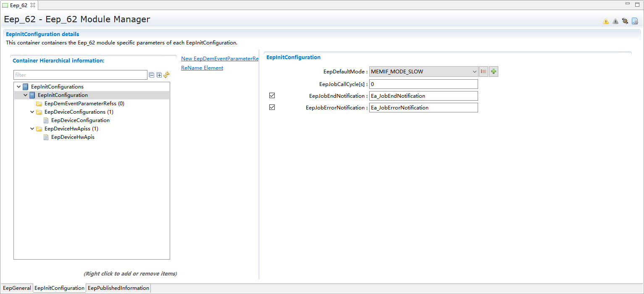Toggle the EepJobErrorNotification checkbox
The height and width of the screenshot is (294, 644).
tap(272, 107)
